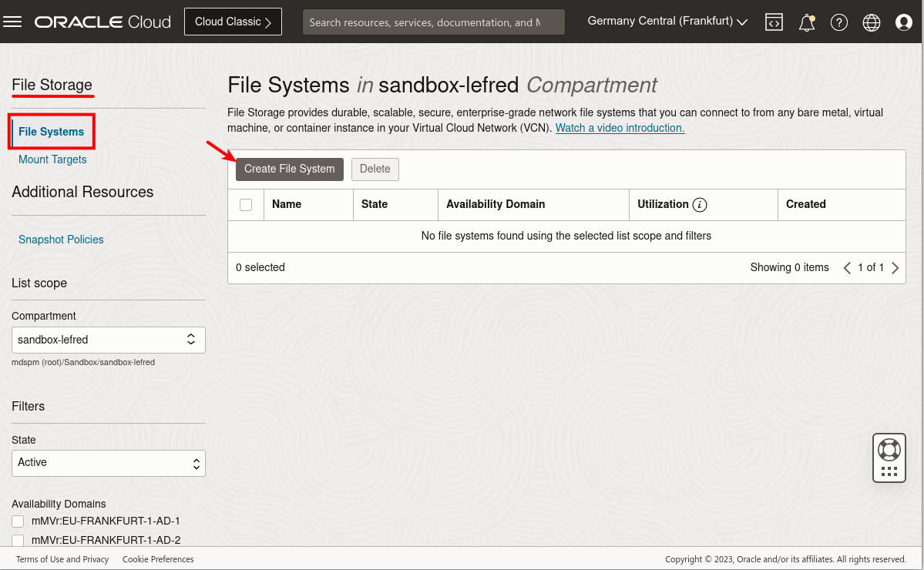The height and width of the screenshot is (570, 924).
Task: Open the navigation hamburger menu
Action: (12, 22)
